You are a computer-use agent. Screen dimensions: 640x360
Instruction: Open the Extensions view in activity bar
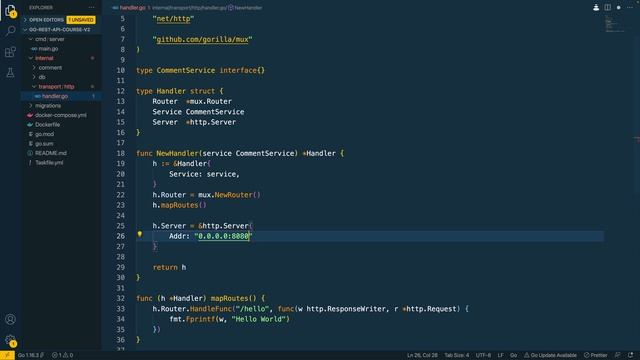click(x=10, y=52)
